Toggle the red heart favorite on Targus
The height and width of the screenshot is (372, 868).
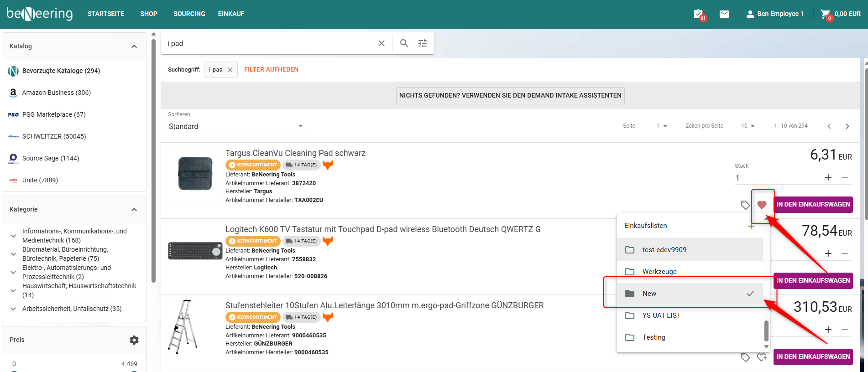click(762, 205)
